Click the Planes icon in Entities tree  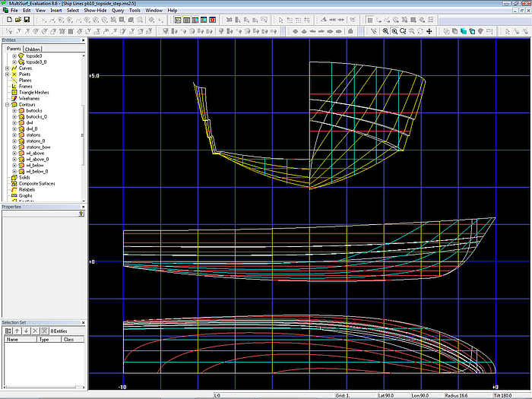click(13, 80)
